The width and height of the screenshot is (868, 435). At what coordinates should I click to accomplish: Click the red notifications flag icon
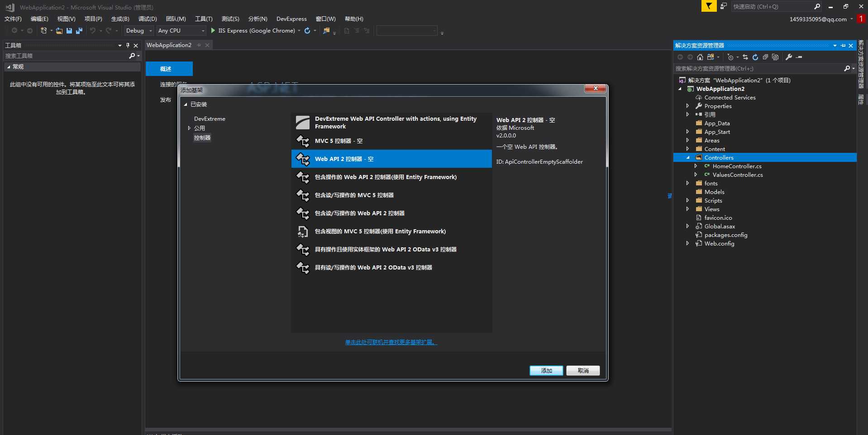pyautogui.click(x=861, y=19)
